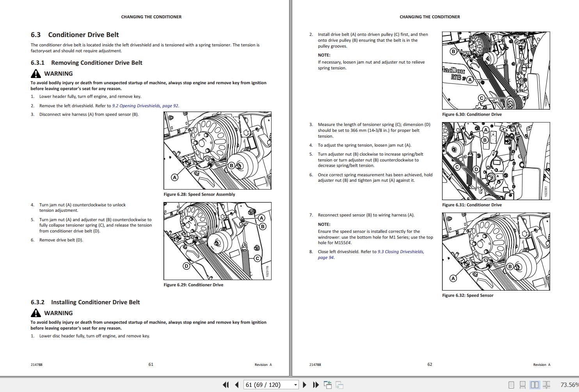Click 'Disconnect wire harness (A) from speed sensor' step
579x392 pixels.
tap(89, 114)
